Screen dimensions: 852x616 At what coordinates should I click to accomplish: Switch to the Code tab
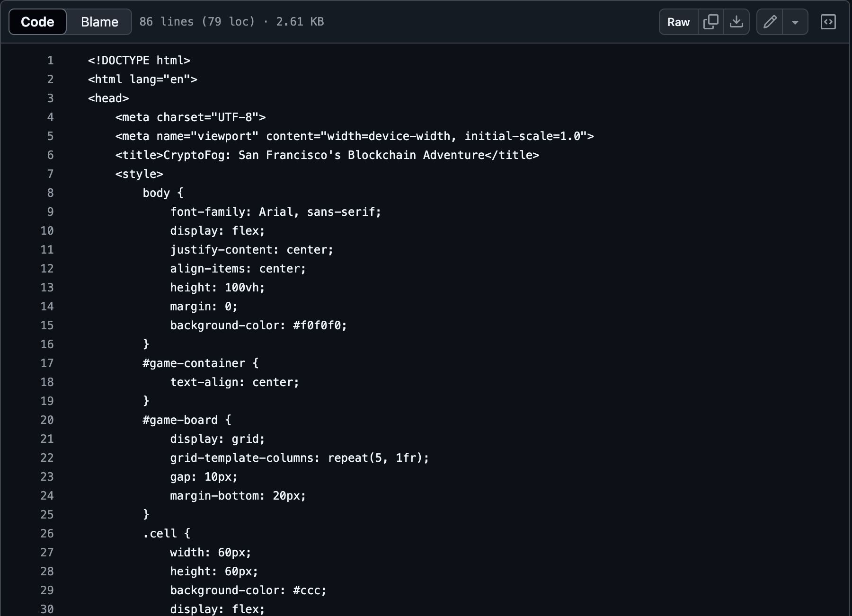(37, 22)
